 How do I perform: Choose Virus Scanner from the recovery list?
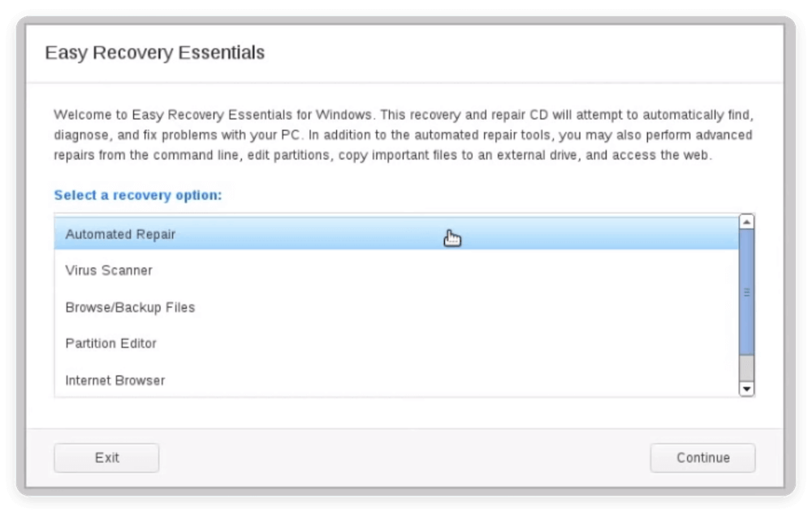tap(110, 271)
